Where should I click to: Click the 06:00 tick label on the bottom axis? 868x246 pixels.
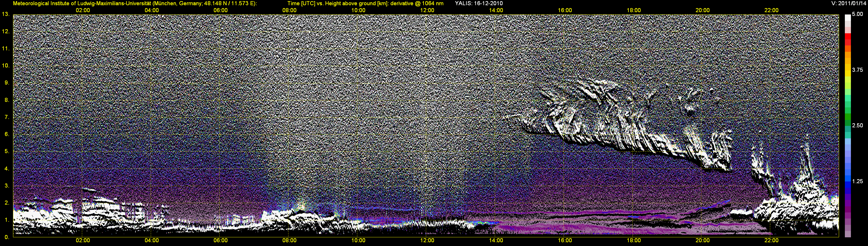(x=221, y=241)
